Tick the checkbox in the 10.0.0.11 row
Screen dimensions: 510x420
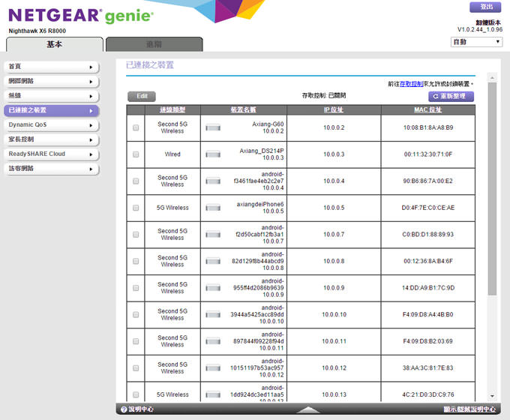pyautogui.click(x=136, y=341)
